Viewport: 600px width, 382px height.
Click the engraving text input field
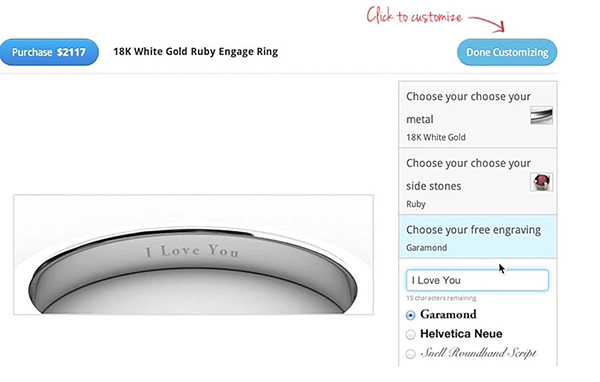tap(477, 280)
